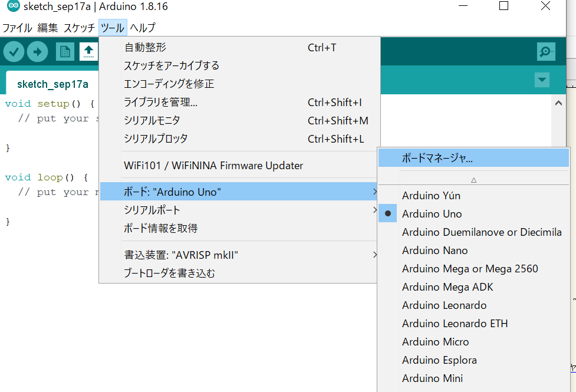The height and width of the screenshot is (392, 576).
Task: Maximize the Arduino window
Action: pyautogui.click(x=503, y=6)
